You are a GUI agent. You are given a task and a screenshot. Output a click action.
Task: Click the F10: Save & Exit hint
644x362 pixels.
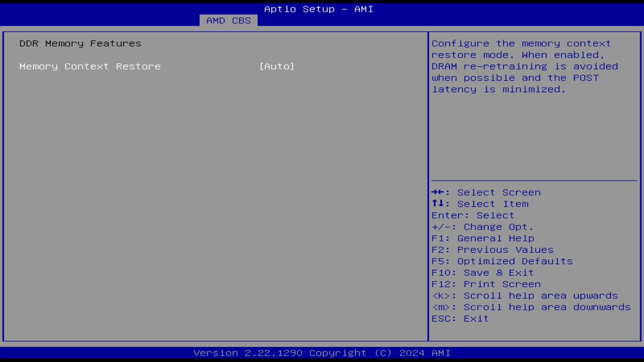click(x=482, y=273)
